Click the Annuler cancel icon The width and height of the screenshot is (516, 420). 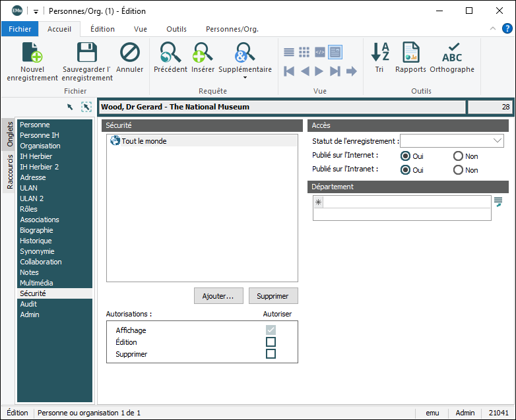click(130, 53)
